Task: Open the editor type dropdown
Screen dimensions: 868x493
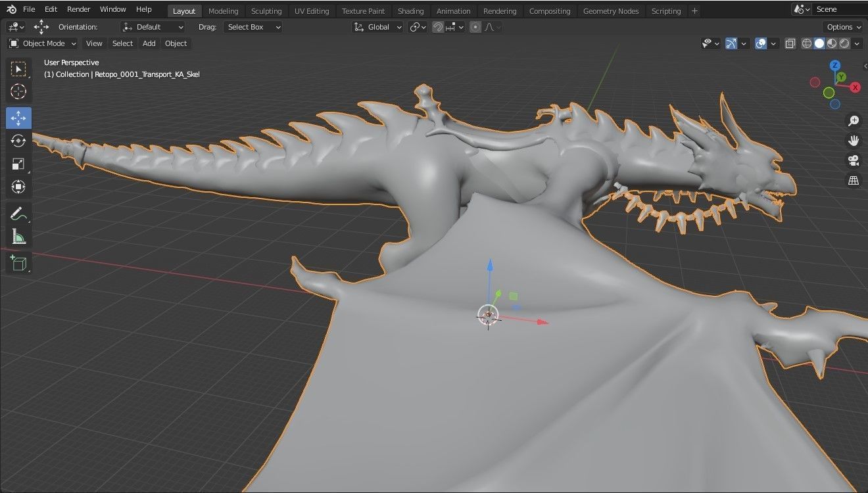Action: point(16,27)
